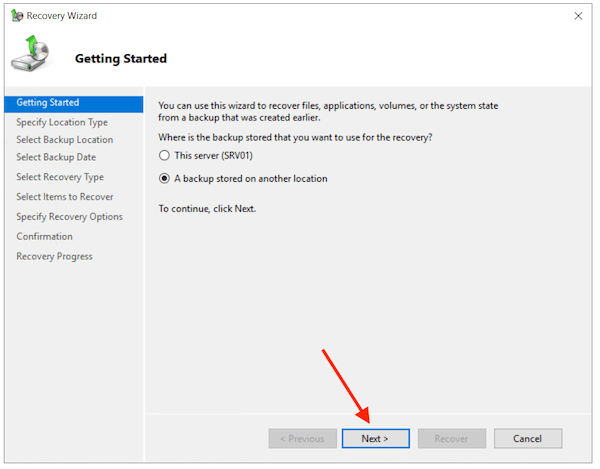
Task: Open Select Recovery Type step
Action: (60, 177)
